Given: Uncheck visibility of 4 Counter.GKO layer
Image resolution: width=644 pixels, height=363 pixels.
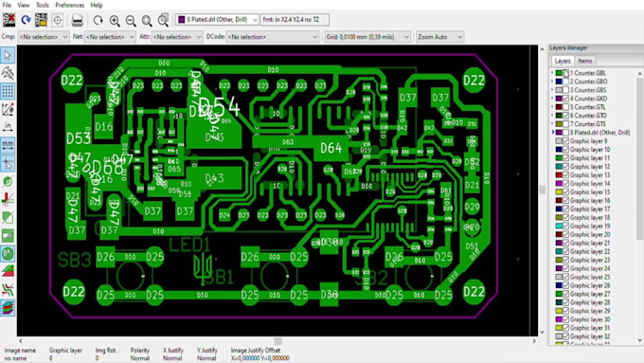Looking at the screenshot, I should coord(566,99).
